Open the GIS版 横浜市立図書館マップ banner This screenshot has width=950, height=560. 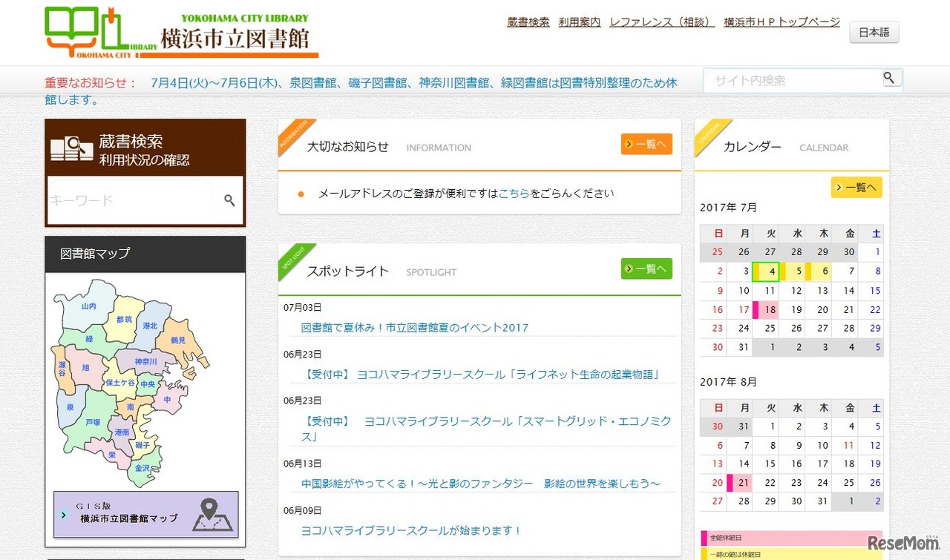coord(146,514)
